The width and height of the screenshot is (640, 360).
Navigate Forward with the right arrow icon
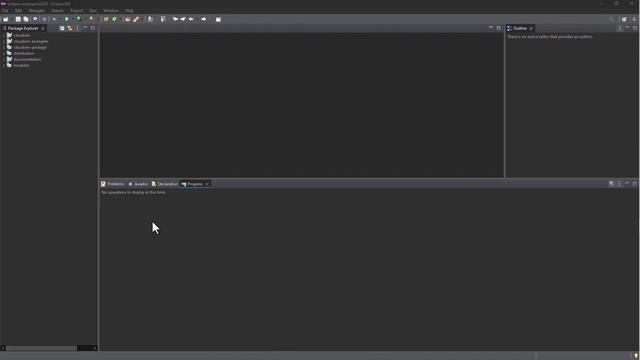(203, 19)
